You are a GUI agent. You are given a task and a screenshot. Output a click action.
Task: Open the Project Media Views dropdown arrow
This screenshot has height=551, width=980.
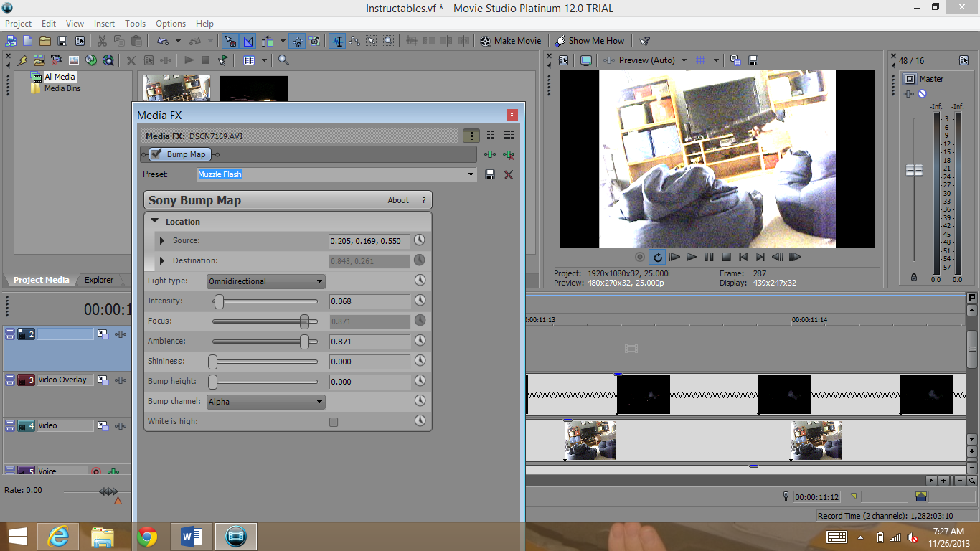pyautogui.click(x=264, y=60)
